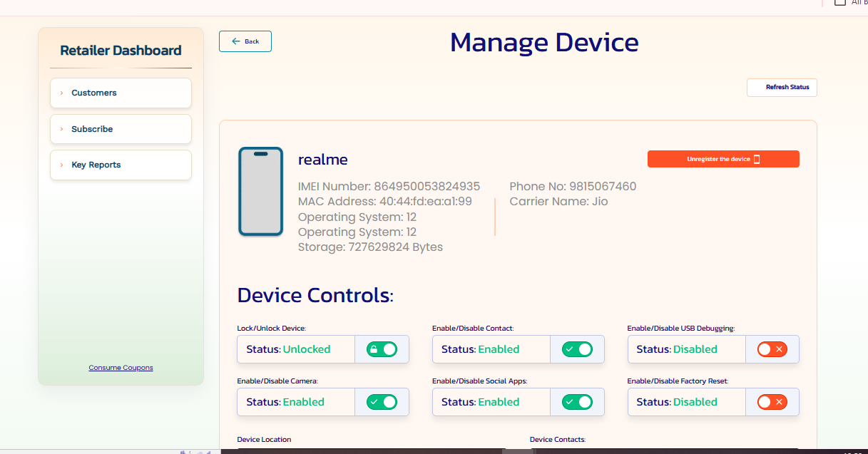Viewport: 868px width, 454px height.
Task: Select the Phone No text
Action: coord(573,187)
